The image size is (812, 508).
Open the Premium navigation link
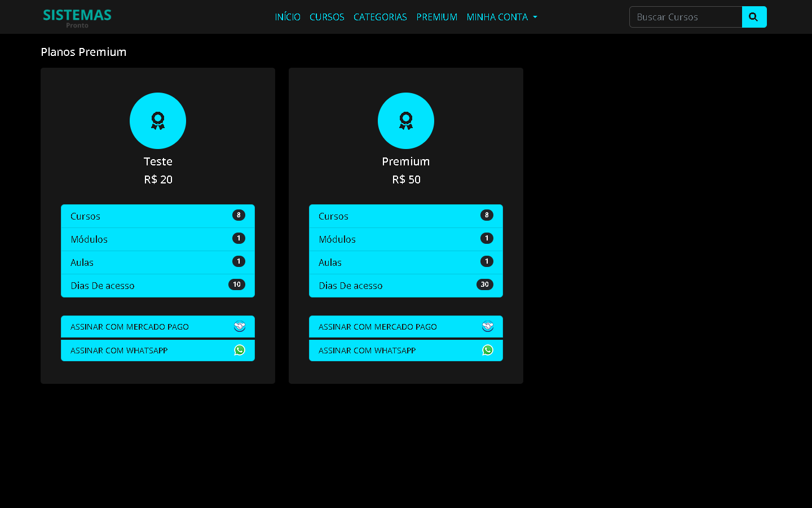pos(436,17)
